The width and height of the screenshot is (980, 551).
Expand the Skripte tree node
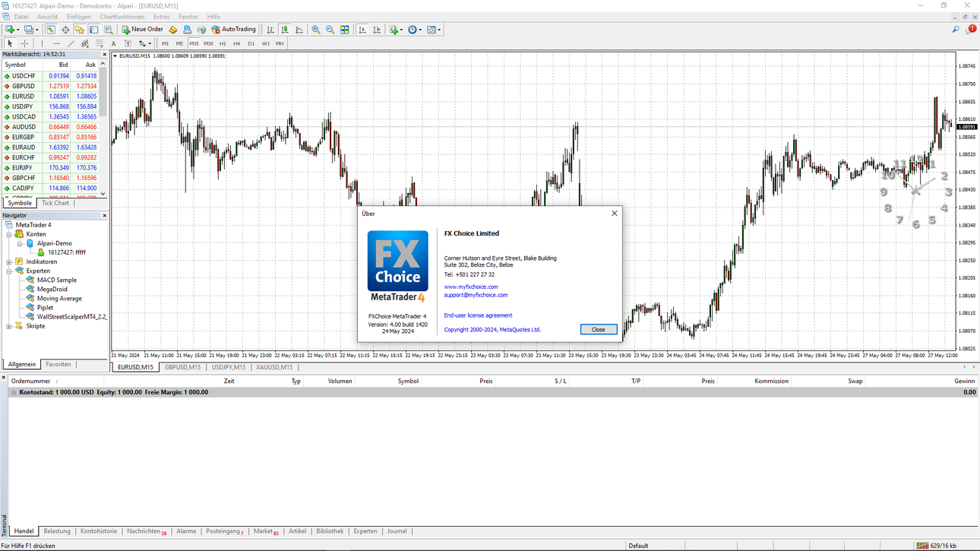pyautogui.click(x=9, y=326)
